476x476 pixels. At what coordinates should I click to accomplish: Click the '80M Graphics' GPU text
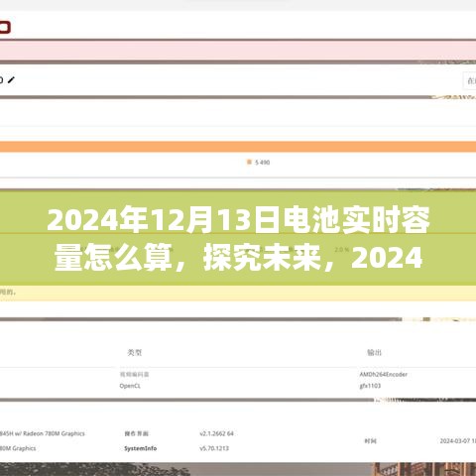(18, 448)
